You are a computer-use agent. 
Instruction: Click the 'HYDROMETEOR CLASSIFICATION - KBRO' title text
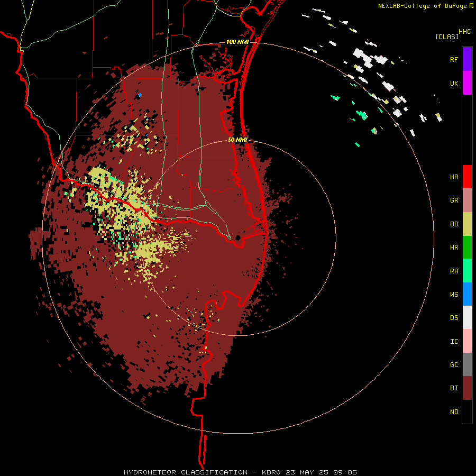pyautogui.click(x=202, y=472)
